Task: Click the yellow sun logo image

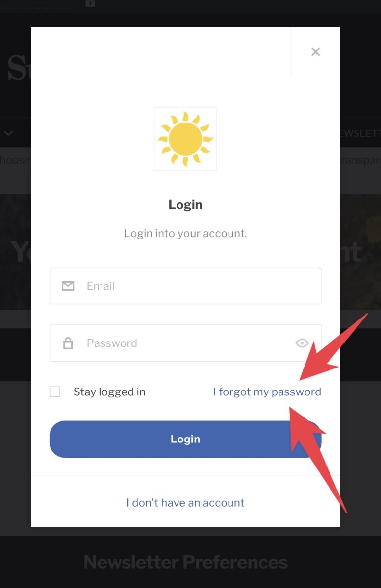Action: coord(185,139)
